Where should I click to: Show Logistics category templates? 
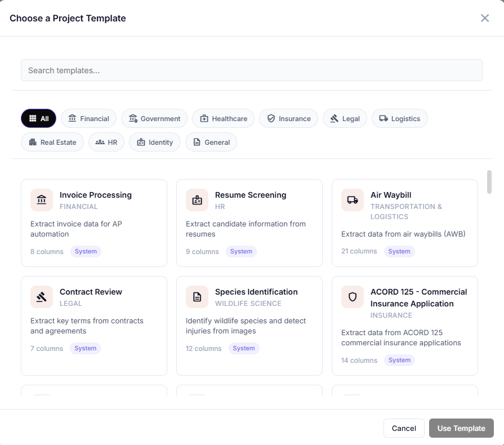[x=399, y=118]
